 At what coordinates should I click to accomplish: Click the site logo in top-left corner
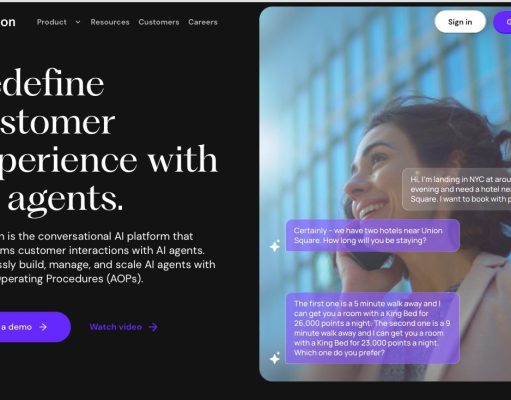point(7,22)
